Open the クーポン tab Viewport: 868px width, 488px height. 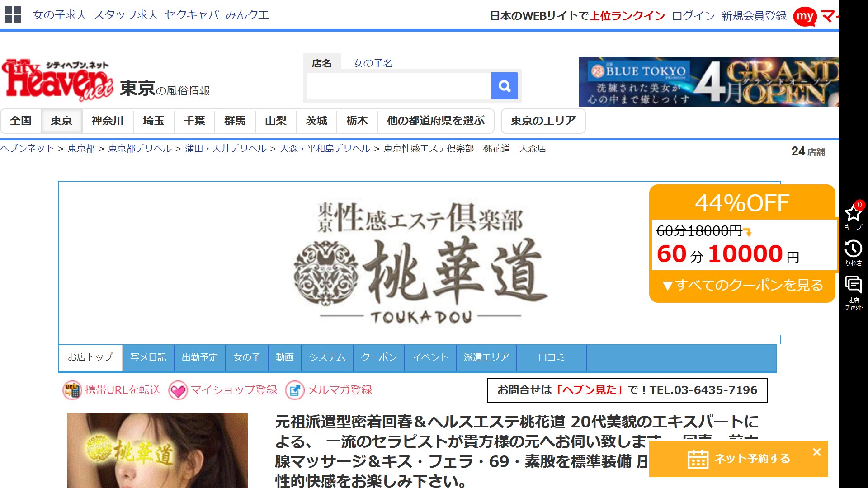[x=379, y=358]
